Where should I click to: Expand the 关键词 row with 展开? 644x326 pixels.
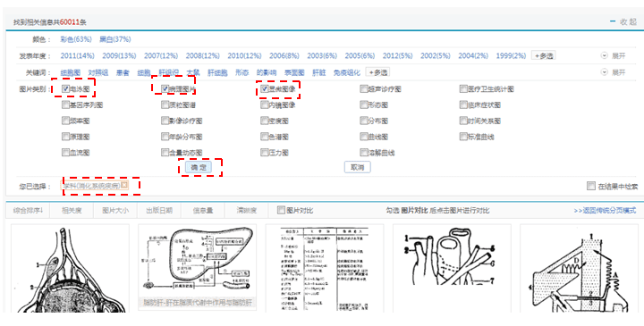tap(614, 72)
